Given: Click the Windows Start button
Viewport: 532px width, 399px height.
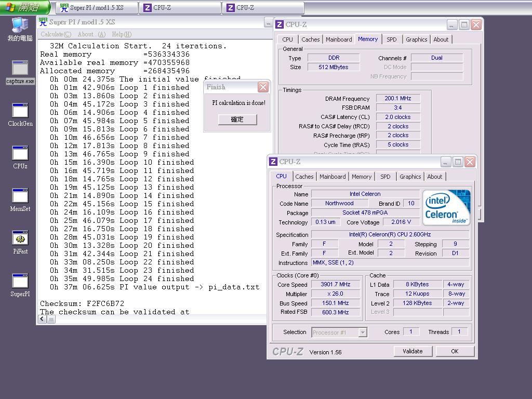Looking at the screenshot, I should pyautogui.click(x=25, y=7).
